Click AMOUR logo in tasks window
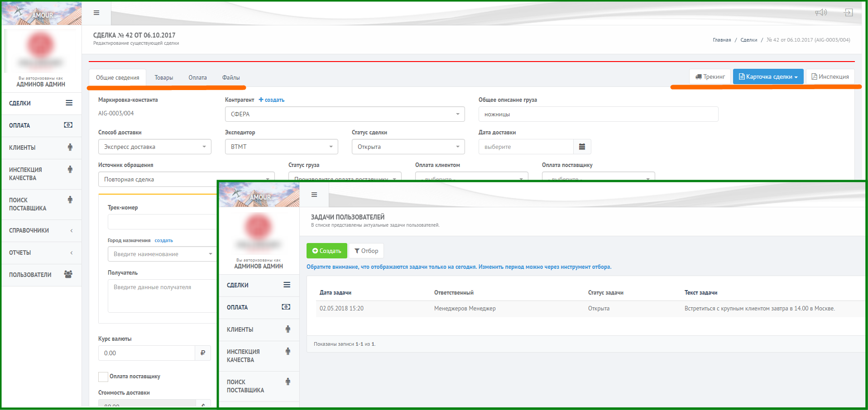This screenshot has width=868, height=410. pyautogui.click(x=259, y=195)
